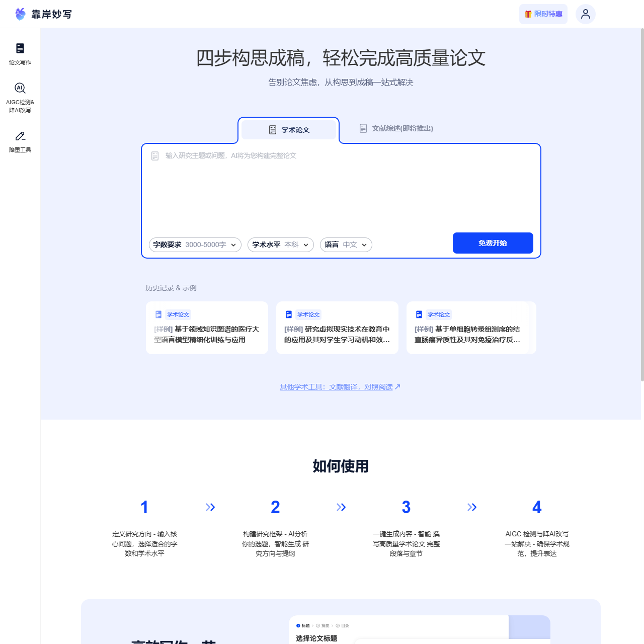Select the 文献综述(即将推出) tab
This screenshot has width=644, height=644.
pos(396,129)
